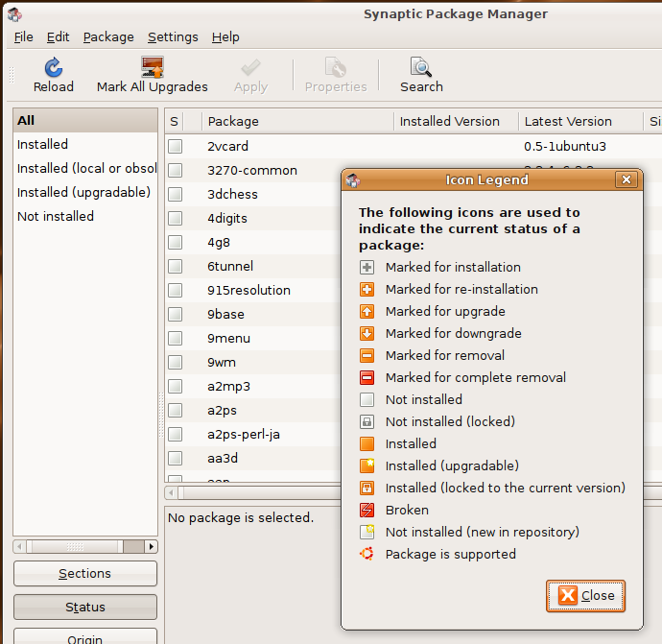
Task: Click the Ubuntu 'Package is supported' icon
Action: coord(366,554)
